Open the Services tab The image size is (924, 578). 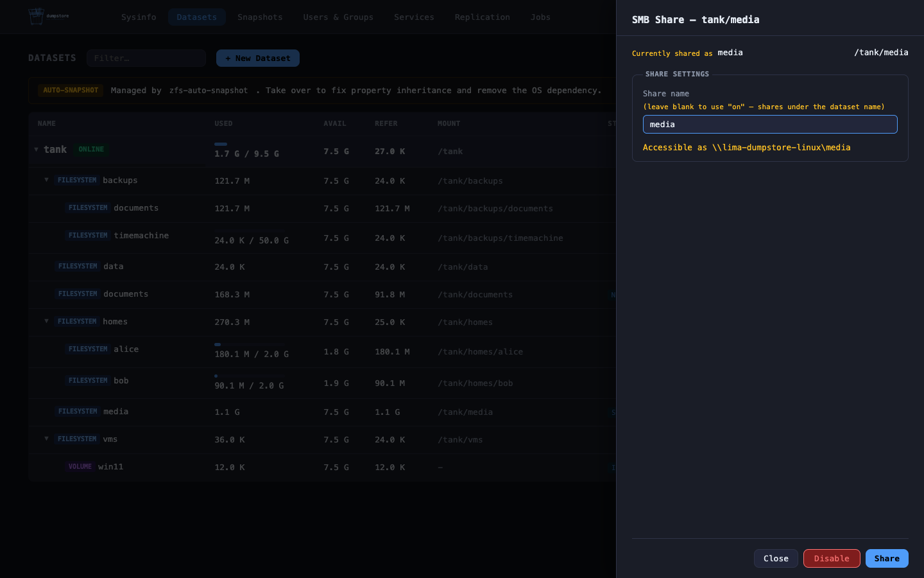click(414, 17)
